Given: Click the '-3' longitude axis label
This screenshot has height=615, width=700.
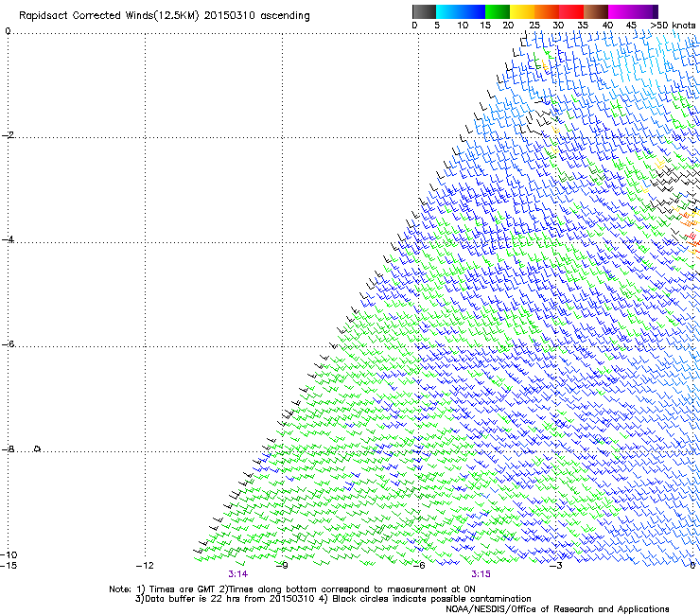Looking at the screenshot, I should tap(555, 566).
